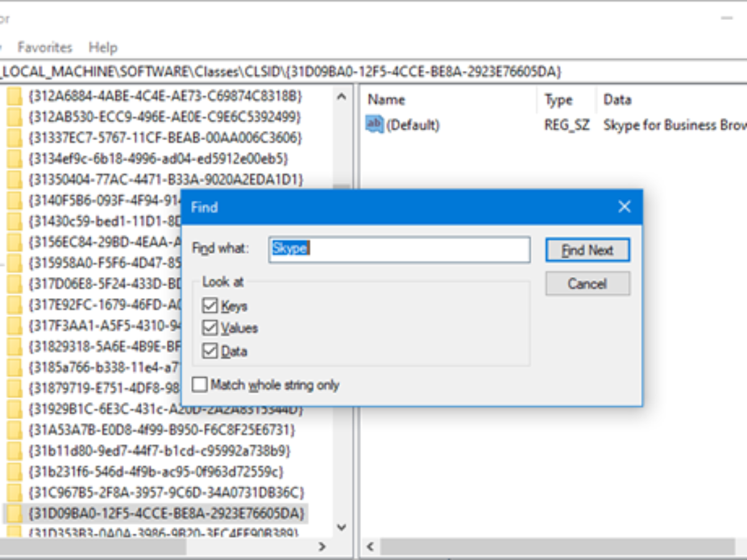Viewport: 747px width, 560px height.
Task: Click folder icon of {31b231f6-546d-4f9b-ac95-0f963d72559c}
Action: pyautogui.click(x=14, y=472)
